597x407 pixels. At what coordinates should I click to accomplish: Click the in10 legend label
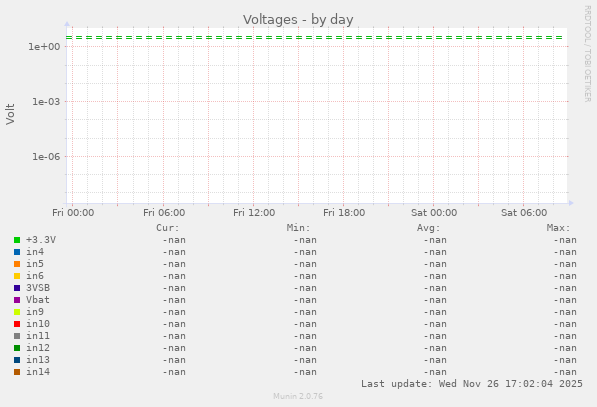click(x=38, y=324)
